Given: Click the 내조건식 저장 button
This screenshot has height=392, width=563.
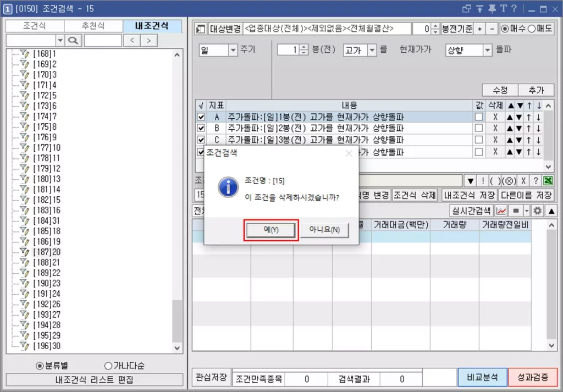Looking at the screenshot, I should [x=470, y=195].
